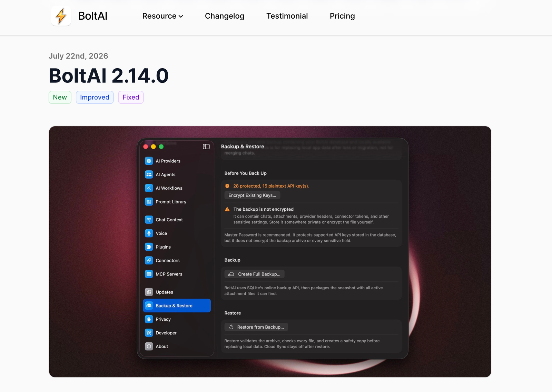The height and width of the screenshot is (392, 552).
Task: Click the Plugins sidebar icon
Action: [149, 247]
